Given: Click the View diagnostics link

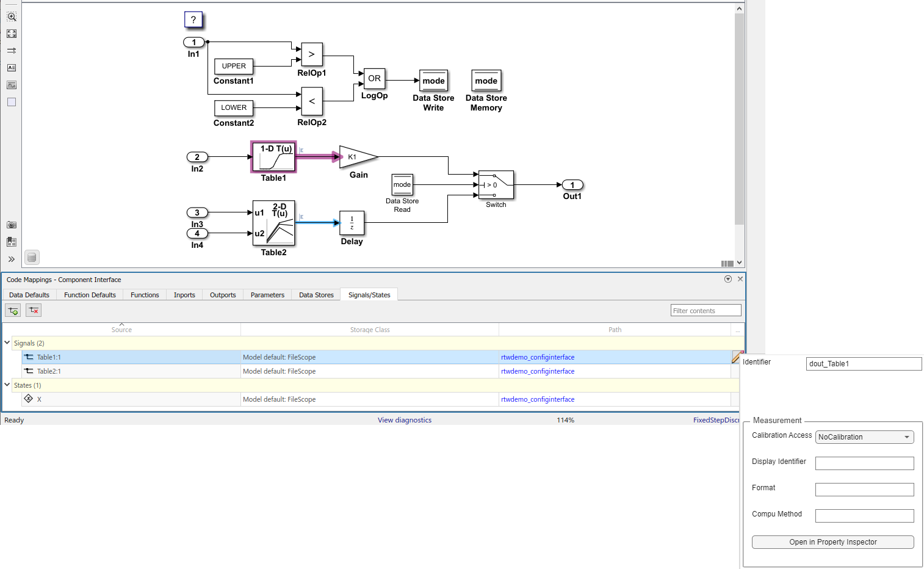Looking at the screenshot, I should tap(404, 420).
